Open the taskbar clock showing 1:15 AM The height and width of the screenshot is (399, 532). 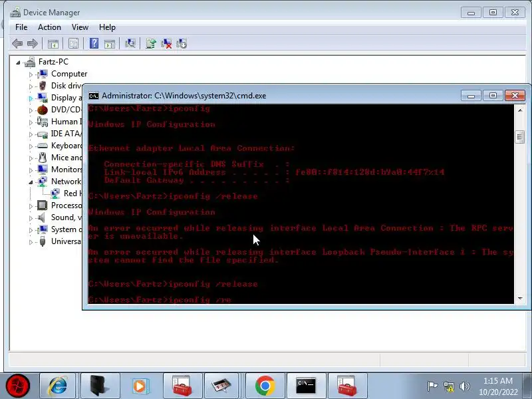tap(498, 386)
